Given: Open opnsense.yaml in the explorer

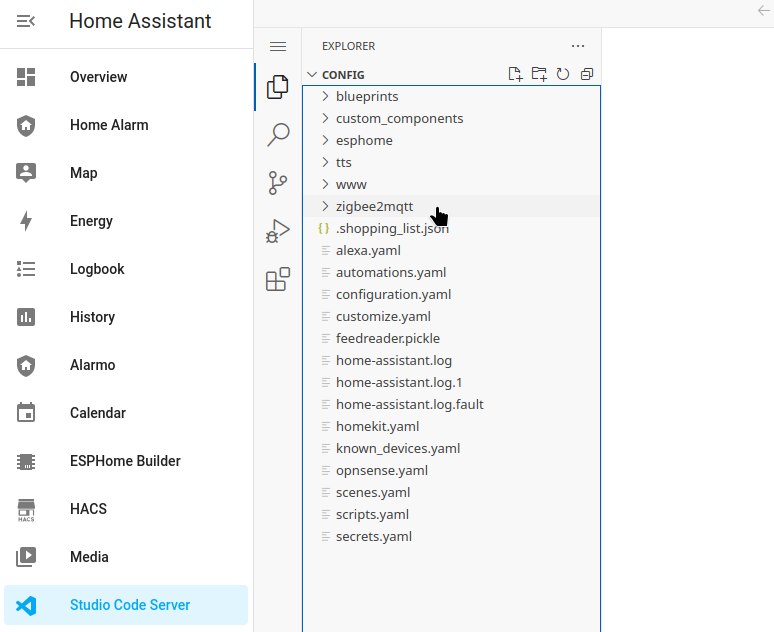Looking at the screenshot, I should click(452, 471).
